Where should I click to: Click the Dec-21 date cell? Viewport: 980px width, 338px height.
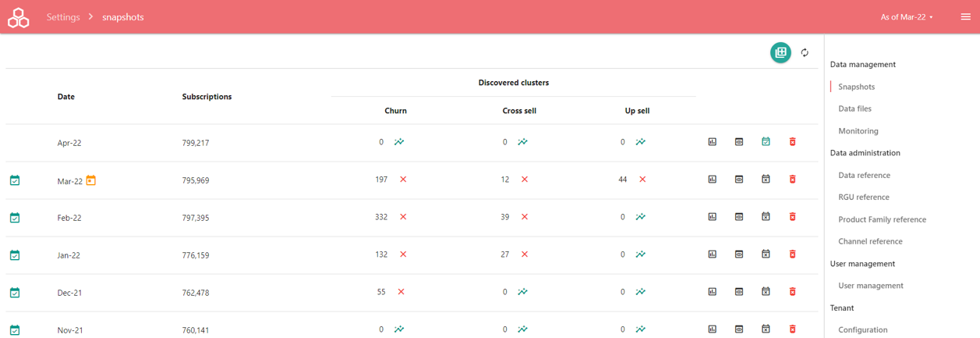69,293
